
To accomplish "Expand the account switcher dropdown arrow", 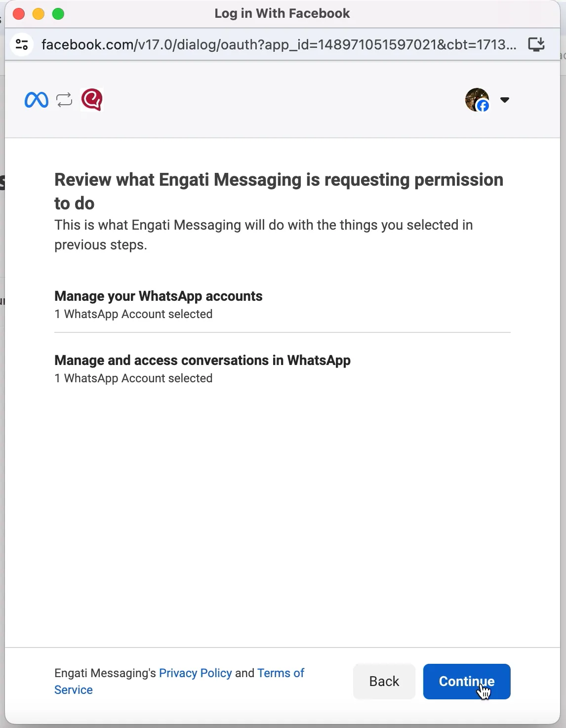I will point(504,100).
